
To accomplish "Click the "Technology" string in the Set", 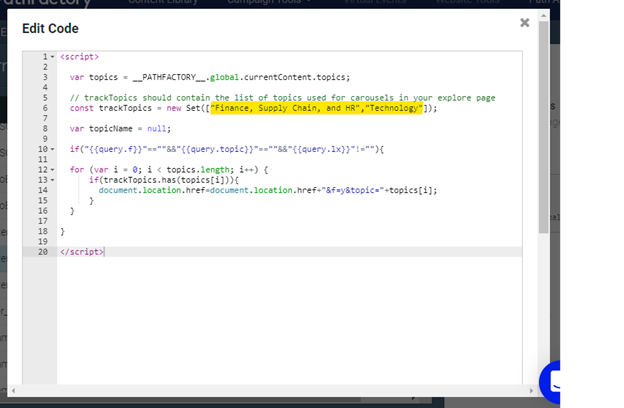I will (x=393, y=108).
